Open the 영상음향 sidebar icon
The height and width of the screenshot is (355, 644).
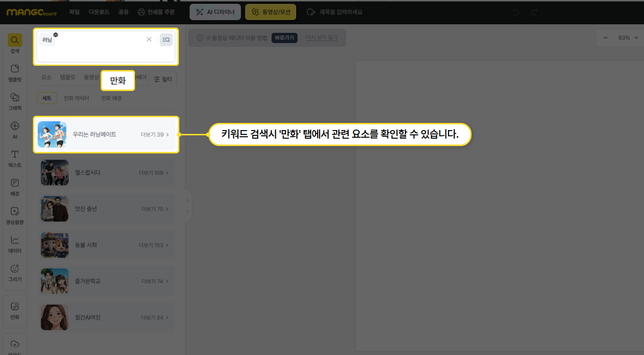click(15, 215)
